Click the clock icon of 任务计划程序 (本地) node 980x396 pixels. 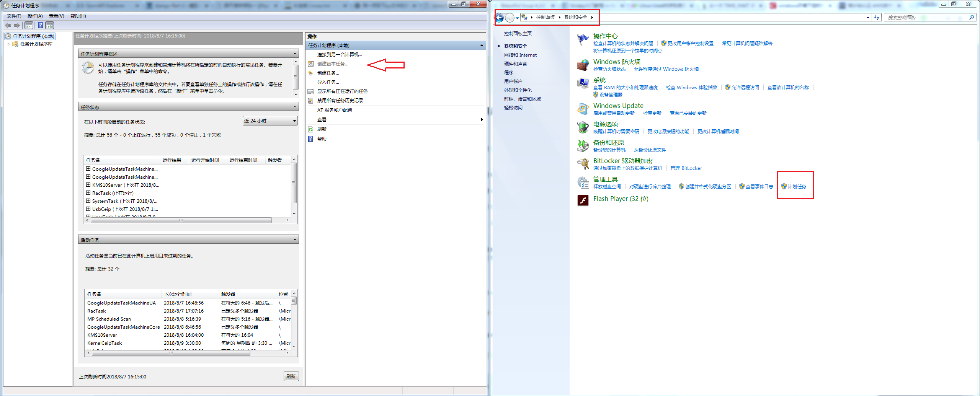point(8,36)
